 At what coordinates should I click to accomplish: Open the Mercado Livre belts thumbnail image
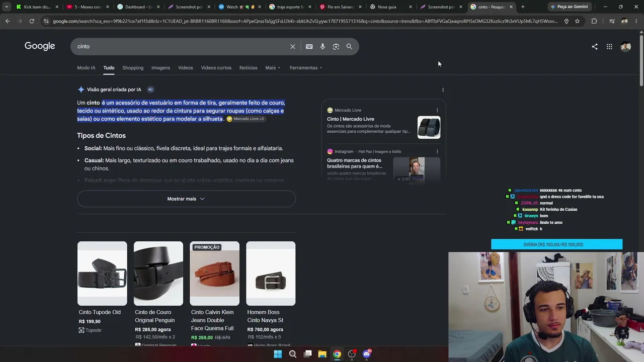[429, 127]
